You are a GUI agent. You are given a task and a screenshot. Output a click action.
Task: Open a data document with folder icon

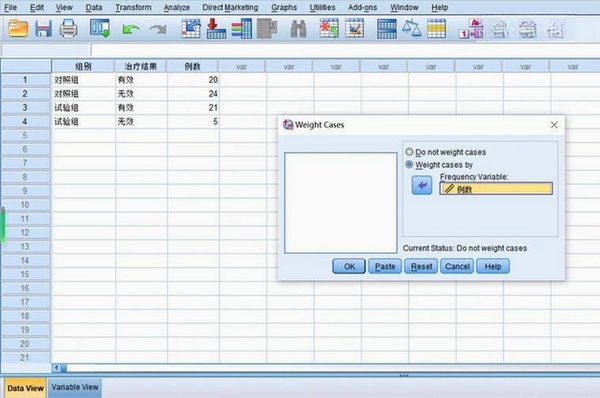pos(18,29)
